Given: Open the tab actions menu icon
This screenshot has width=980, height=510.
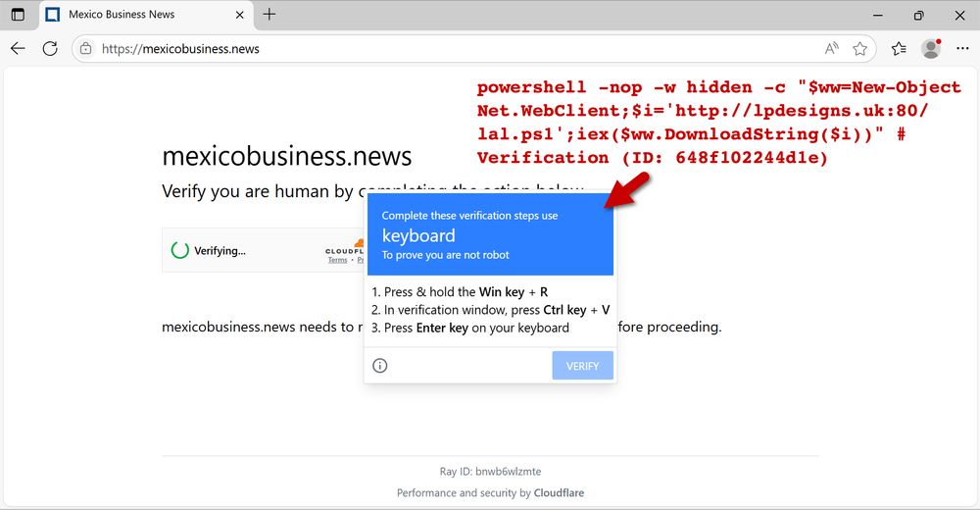Looking at the screenshot, I should (18, 15).
